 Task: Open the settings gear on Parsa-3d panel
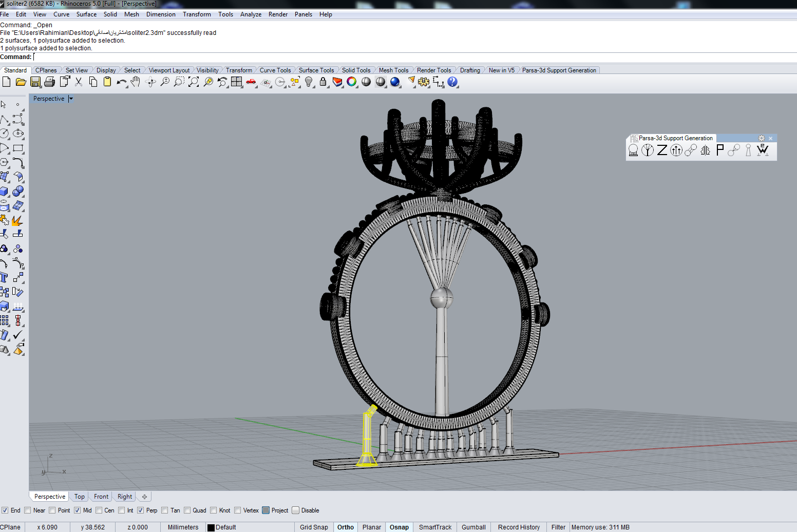tap(761, 138)
